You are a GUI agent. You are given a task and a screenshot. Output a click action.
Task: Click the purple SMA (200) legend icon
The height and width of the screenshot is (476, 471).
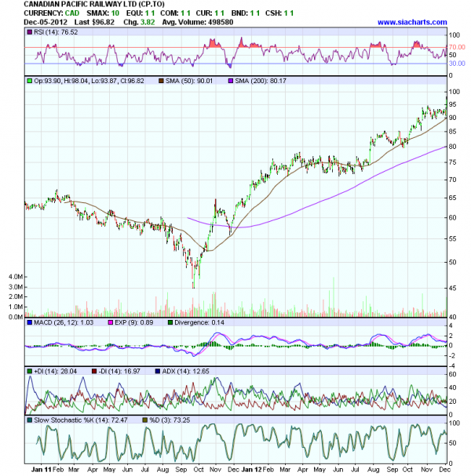(231, 81)
